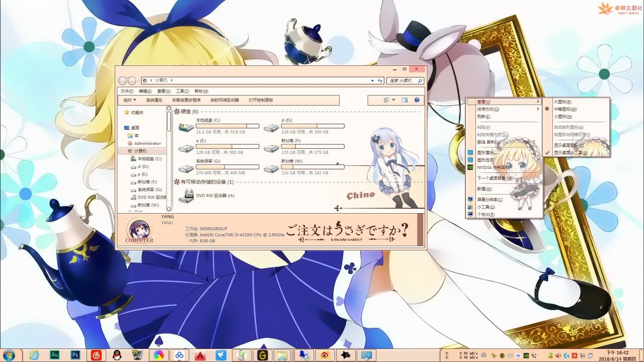
Task: Toggle 显示桌面小工具(G) checked option
Action: (571, 152)
